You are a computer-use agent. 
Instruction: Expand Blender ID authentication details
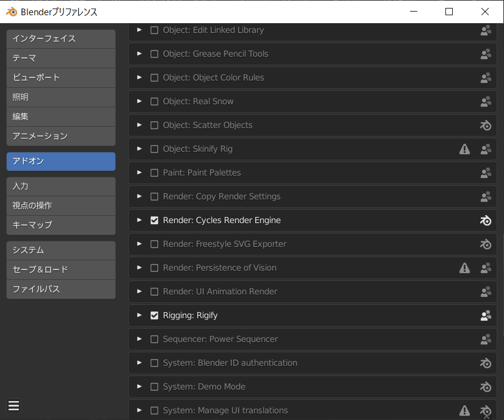point(139,363)
